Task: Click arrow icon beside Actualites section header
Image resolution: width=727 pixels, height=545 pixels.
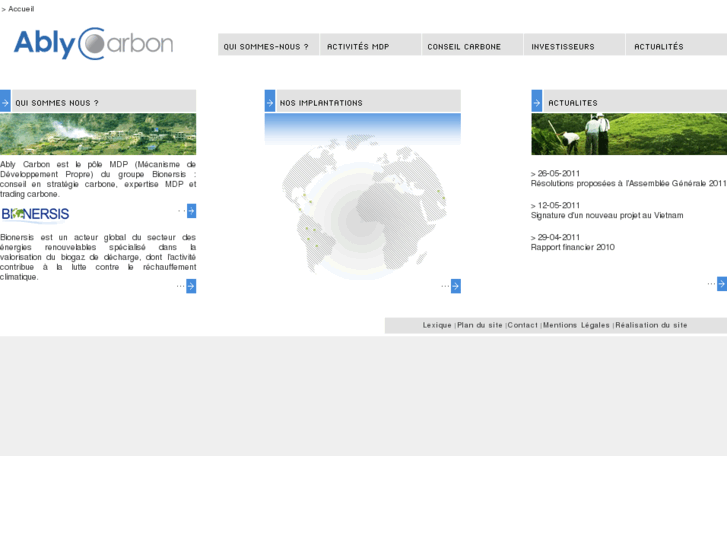Action: tap(536, 101)
